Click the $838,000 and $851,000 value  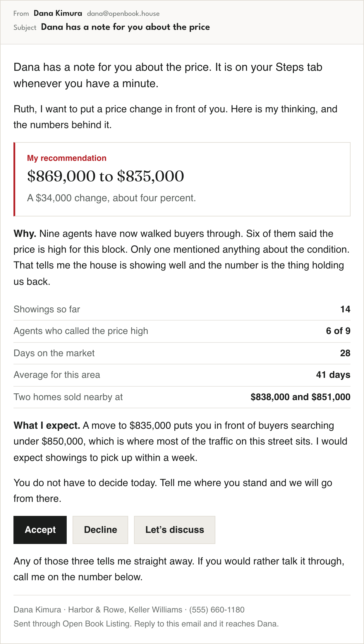(301, 397)
